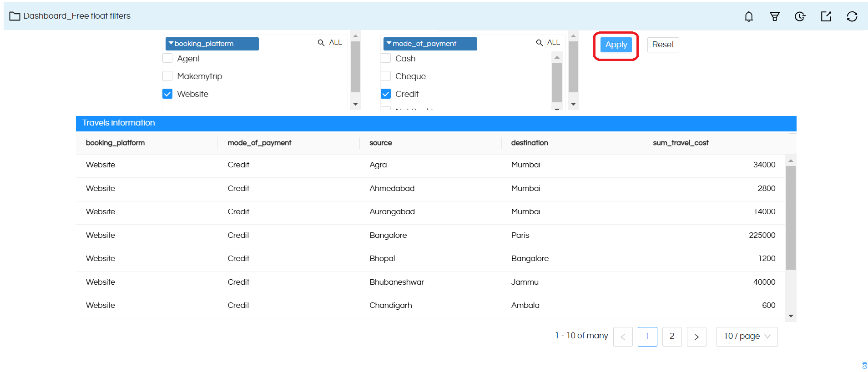The width and height of the screenshot is (868, 372).
Task: Click the folder icon beside the dashboard title
Action: (x=15, y=16)
